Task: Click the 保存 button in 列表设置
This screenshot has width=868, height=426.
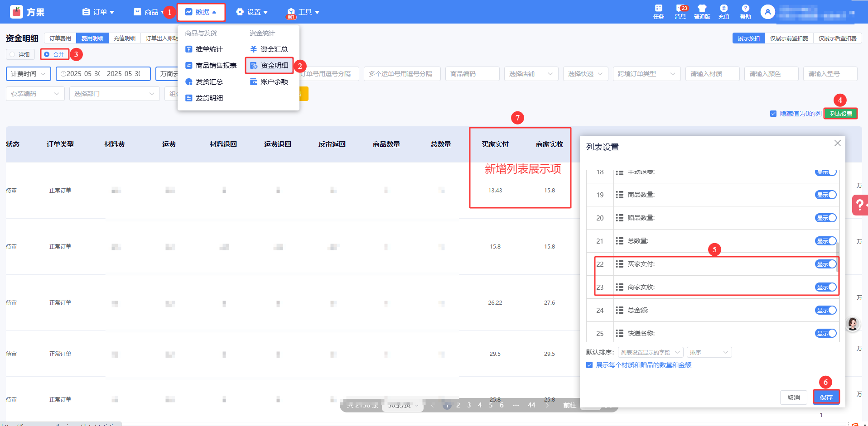Action: [826, 397]
